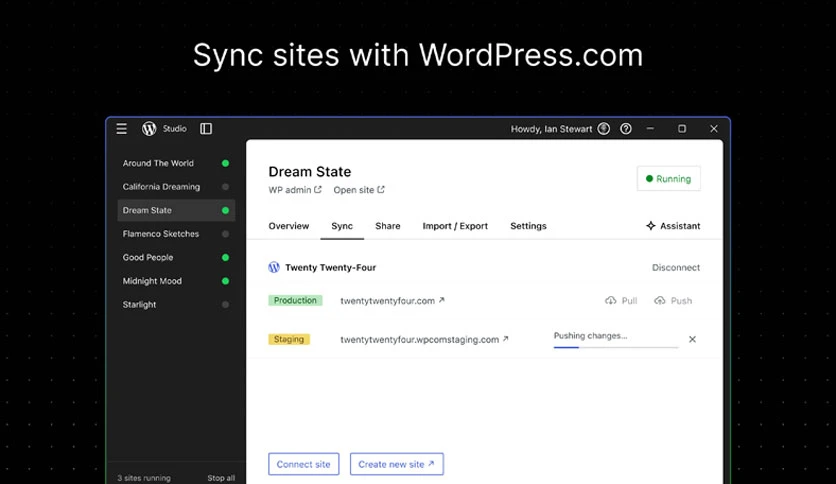The image size is (836, 484).
Task: Select Starlight in site list
Action: coord(139,304)
